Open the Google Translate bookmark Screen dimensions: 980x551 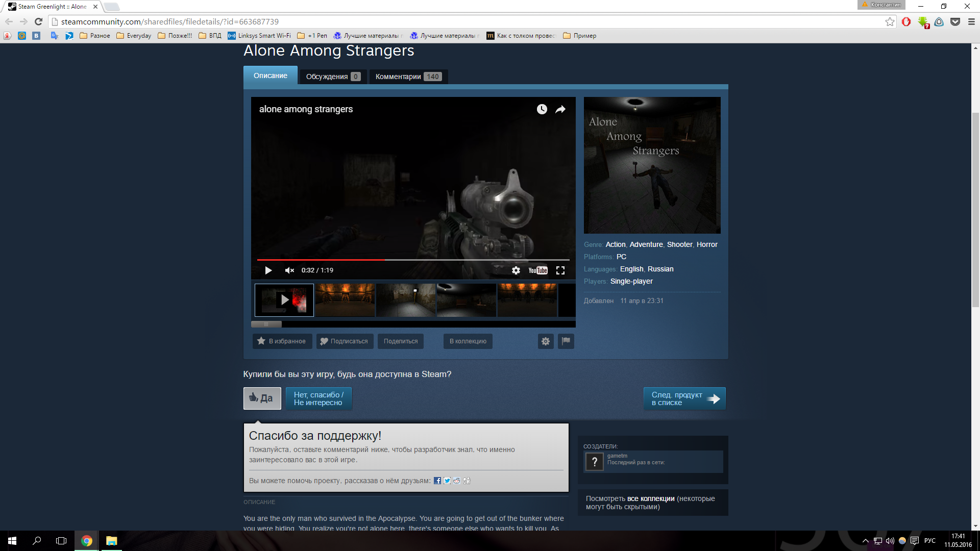coord(55,36)
